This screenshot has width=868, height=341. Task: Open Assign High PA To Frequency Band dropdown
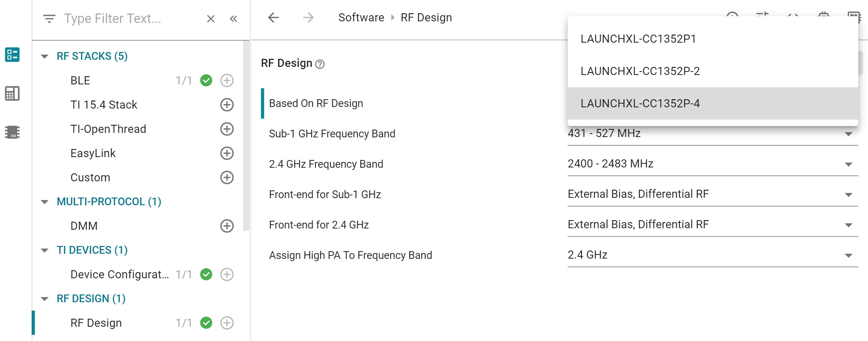pyautogui.click(x=712, y=255)
